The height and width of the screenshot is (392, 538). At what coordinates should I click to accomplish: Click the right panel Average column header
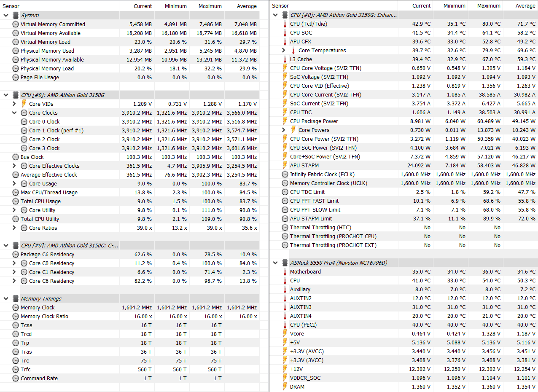(521, 6)
